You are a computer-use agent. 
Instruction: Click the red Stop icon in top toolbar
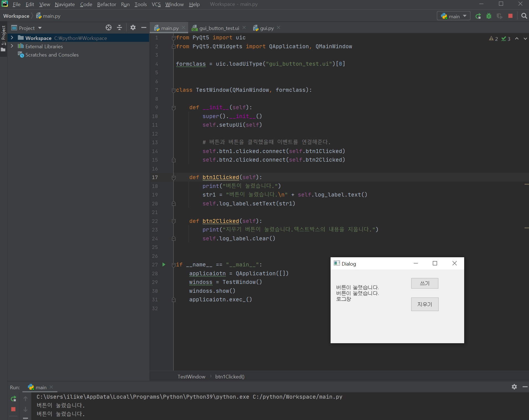510,16
